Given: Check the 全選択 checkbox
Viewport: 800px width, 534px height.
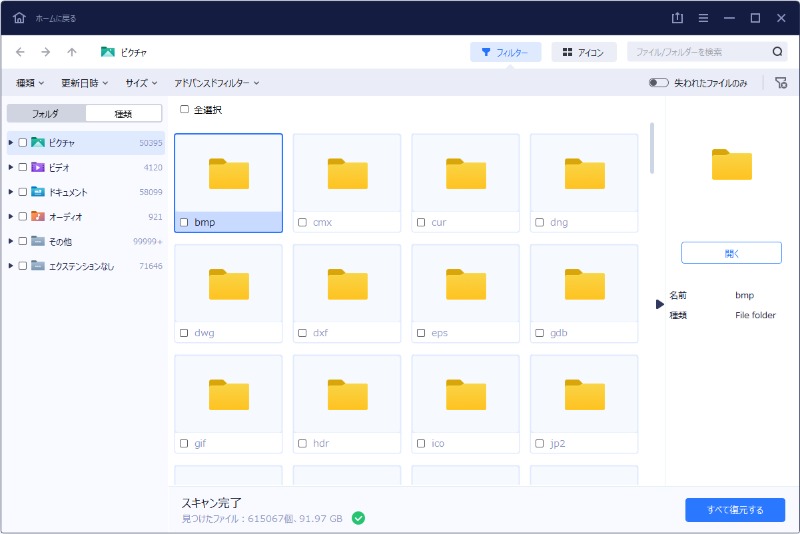Looking at the screenshot, I should tap(184, 110).
